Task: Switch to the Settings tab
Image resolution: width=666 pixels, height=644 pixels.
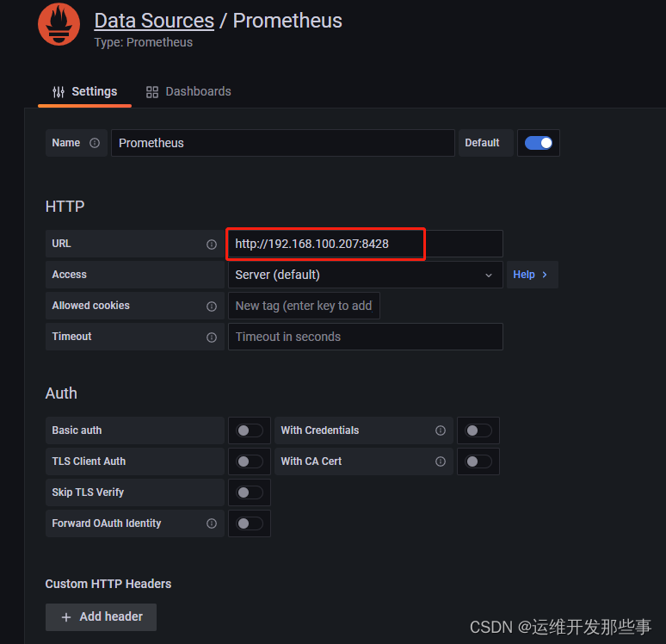Action: (84, 92)
